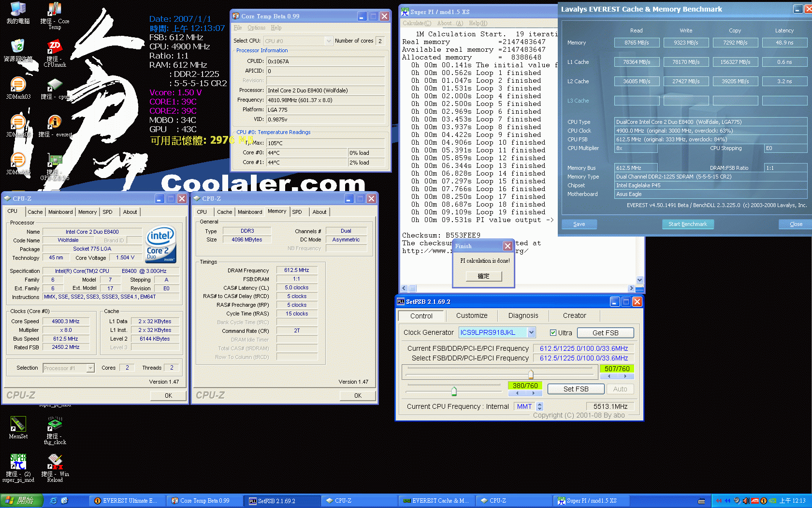Expand the Select CPU dropdown in Core Temp

tap(329, 41)
